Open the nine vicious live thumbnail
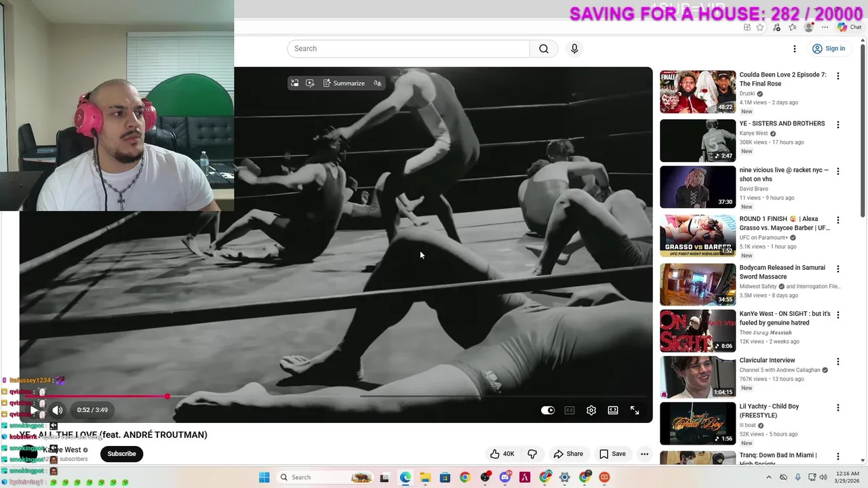This screenshot has width=868, height=488. [x=698, y=187]
